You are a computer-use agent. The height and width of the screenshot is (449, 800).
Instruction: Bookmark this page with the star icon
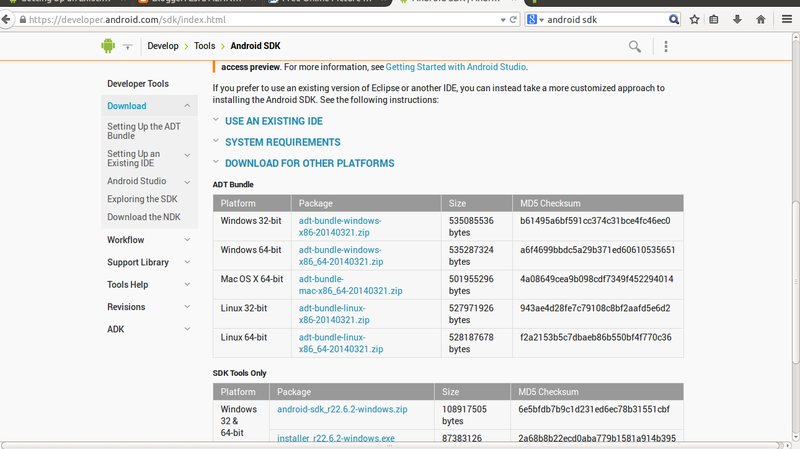pyautogui.click(x=694, y=19)
